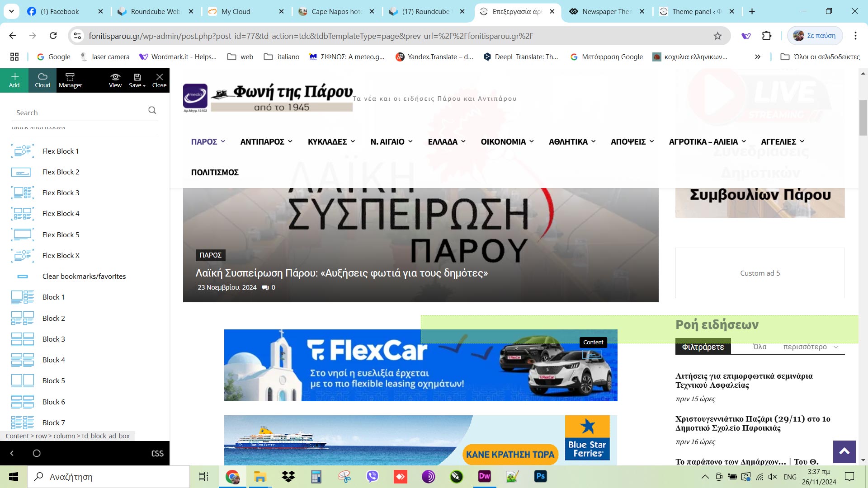868x488 pixels.
Task: Open the ΠΟΛΙΤΙΣΜΟΣ menu item
Action: click(x=215, y=173)
